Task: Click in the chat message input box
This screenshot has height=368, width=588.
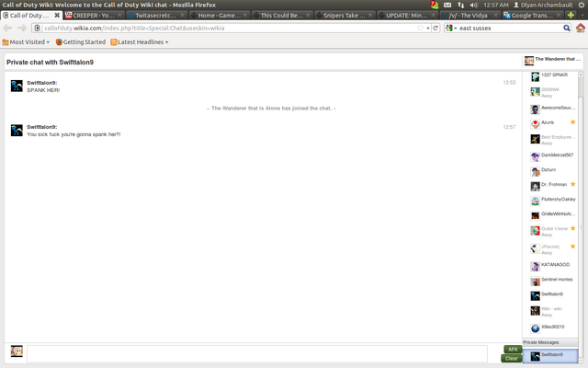Action: pyautogui.click(x=257, y=353)
